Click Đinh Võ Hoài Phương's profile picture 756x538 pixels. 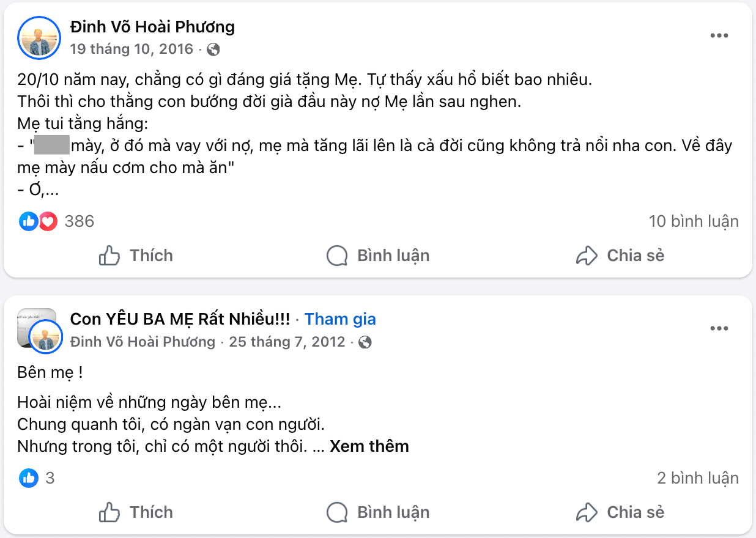coord(39,37)
